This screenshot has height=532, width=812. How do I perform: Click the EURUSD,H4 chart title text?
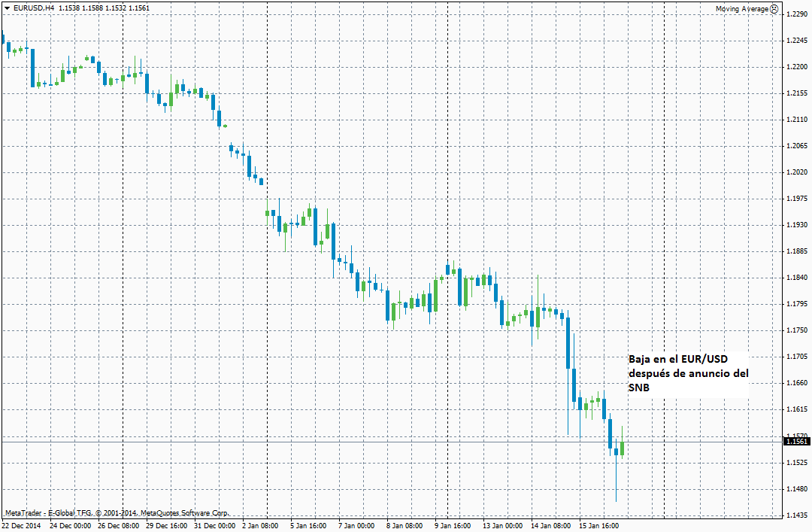click(x=34, y=8)
